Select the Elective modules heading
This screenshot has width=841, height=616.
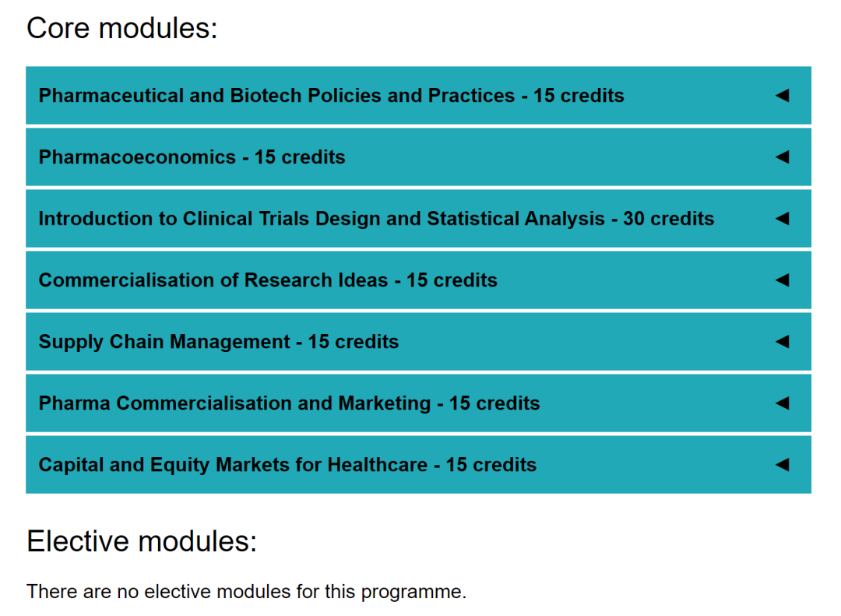coord(142,541)
